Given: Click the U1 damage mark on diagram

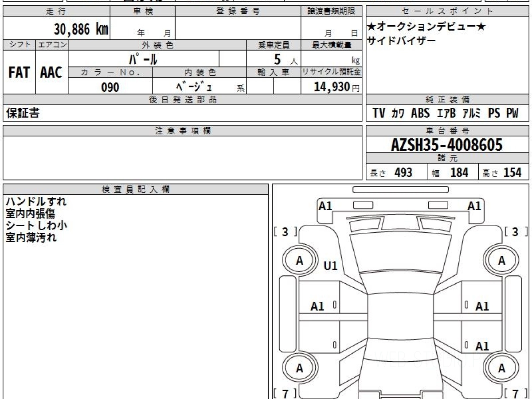Looking at the screenshot, I should (x=330, y=266).
